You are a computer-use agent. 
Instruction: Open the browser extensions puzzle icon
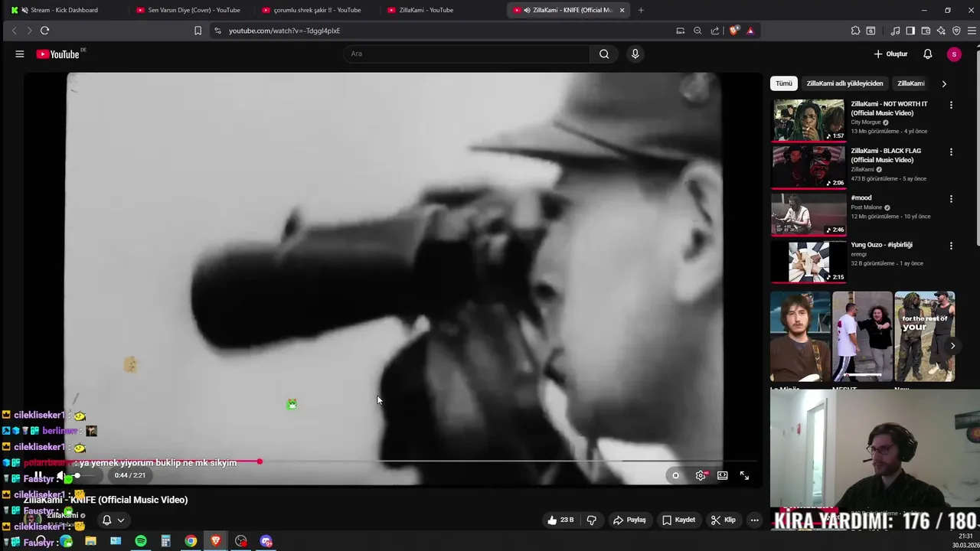click(855, 31)
